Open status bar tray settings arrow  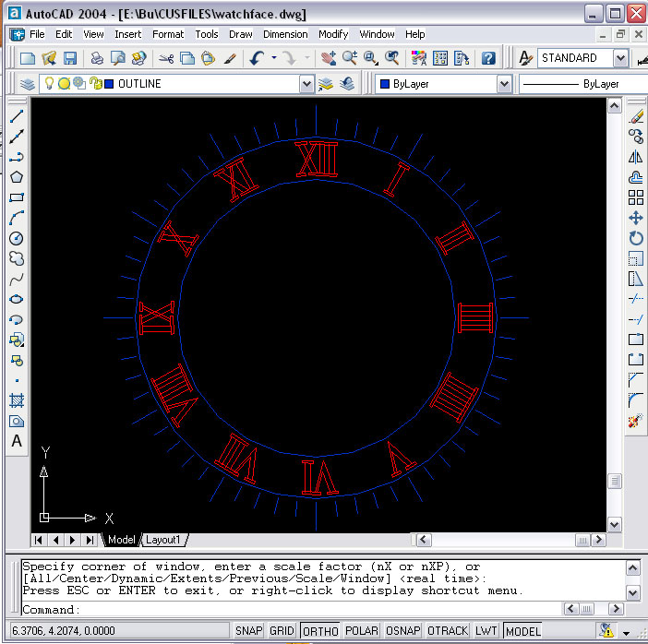click(627, 632)
